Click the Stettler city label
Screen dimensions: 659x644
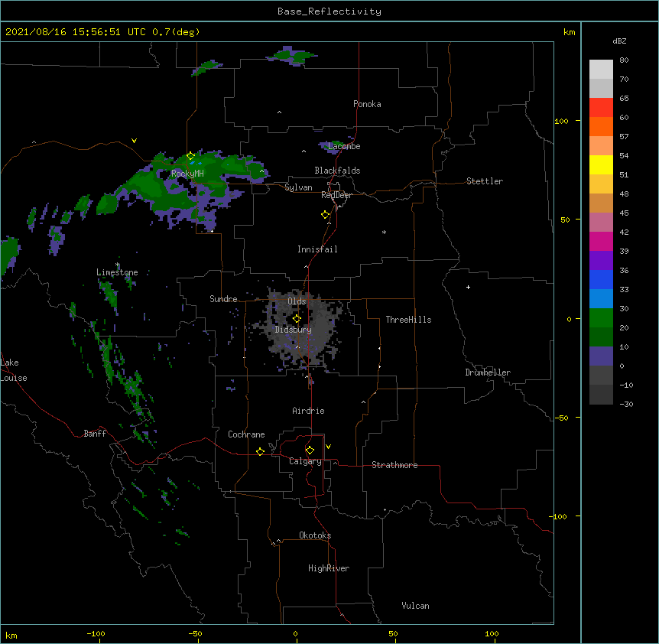click(485, 181)
